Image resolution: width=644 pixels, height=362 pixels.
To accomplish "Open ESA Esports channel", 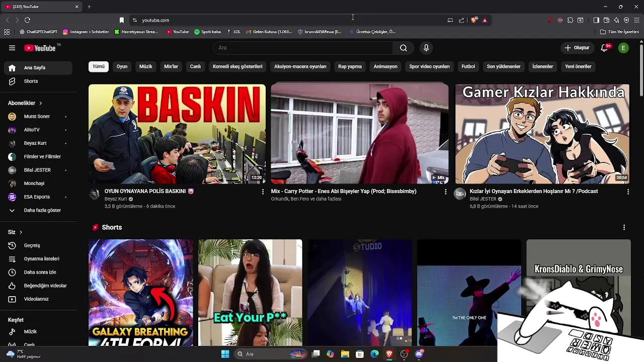I will [38, 197].
